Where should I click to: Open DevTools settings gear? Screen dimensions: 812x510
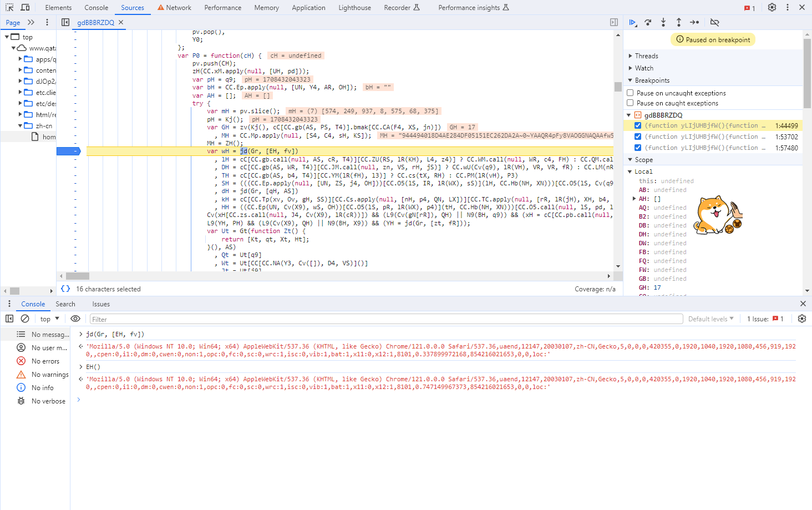click(772, 7)
